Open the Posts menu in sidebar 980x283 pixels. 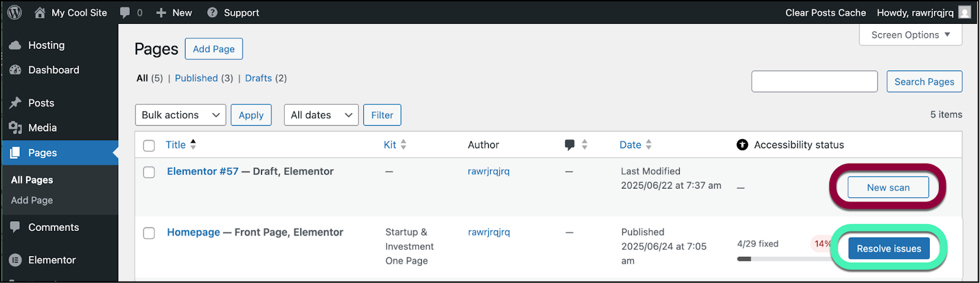[x=41, y=103]
